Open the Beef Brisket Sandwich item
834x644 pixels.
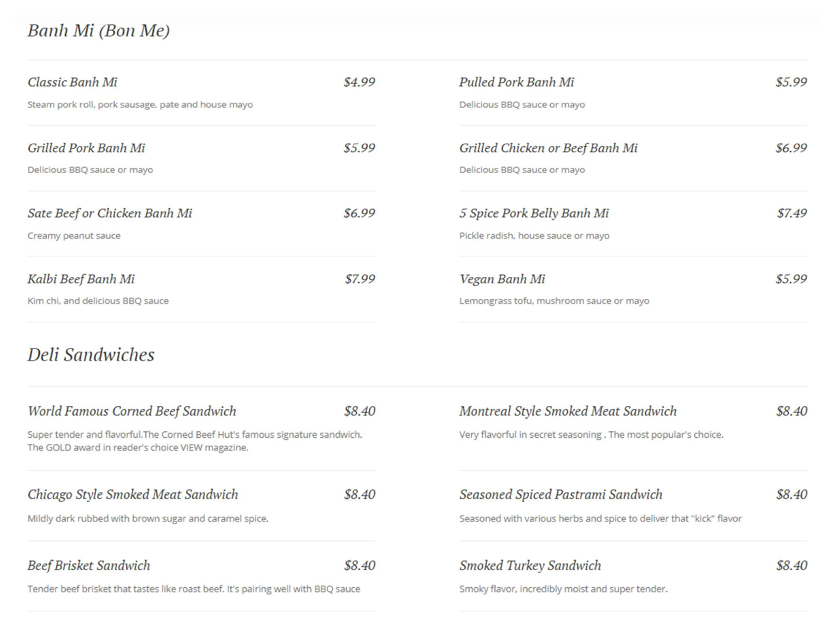(x=89, y=565)
